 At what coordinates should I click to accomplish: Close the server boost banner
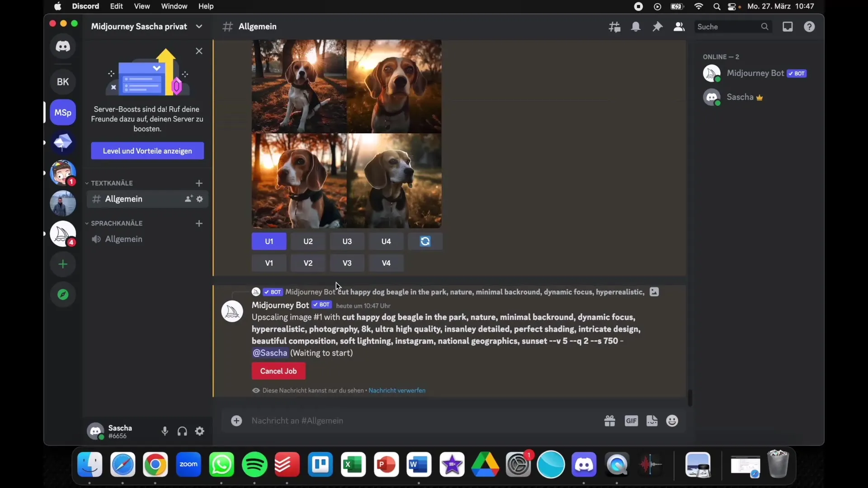(x=199, y=51)
